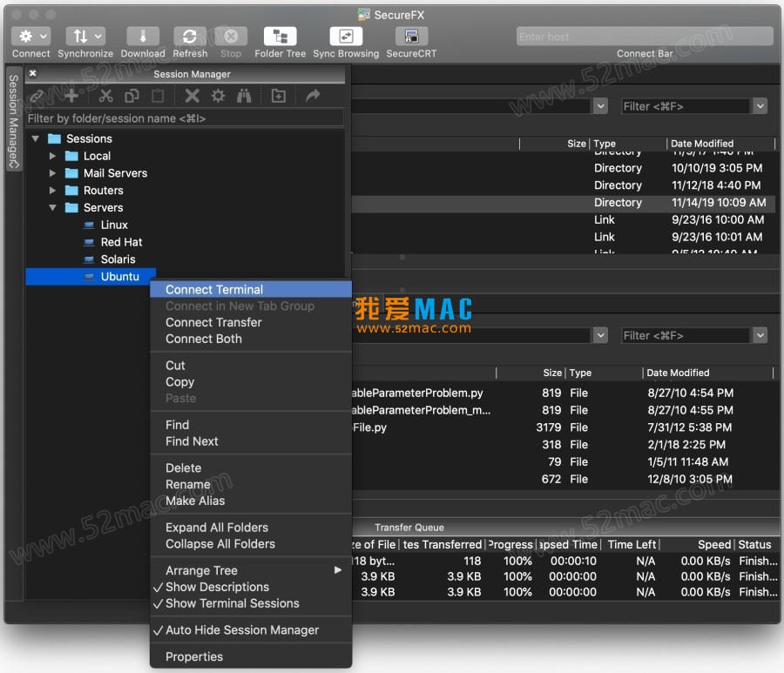Viewport: 784px width, 673px height.
Task: Open the lower pane Filter dropdown arrow
Action: pyautogui.click(x=760, y=335)
